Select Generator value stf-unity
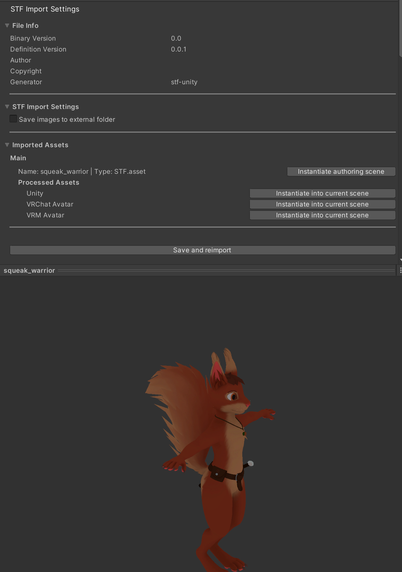Screen dimensions: 402x572 pos(184,82)
